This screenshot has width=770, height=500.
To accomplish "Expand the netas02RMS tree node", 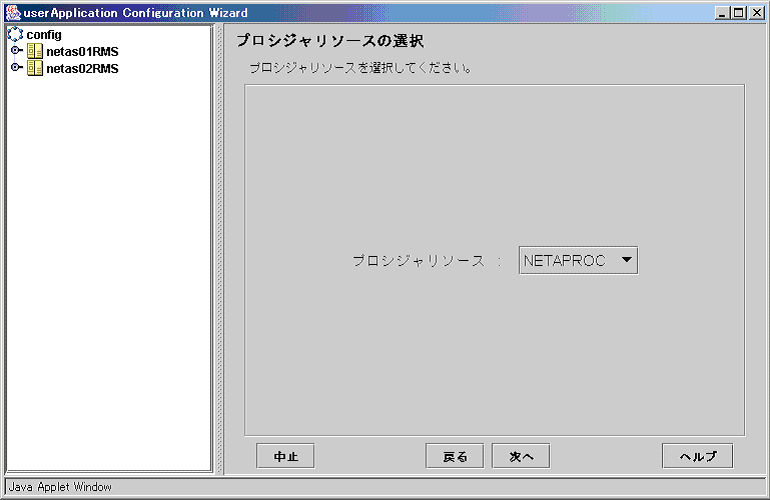I will (16, 67).
